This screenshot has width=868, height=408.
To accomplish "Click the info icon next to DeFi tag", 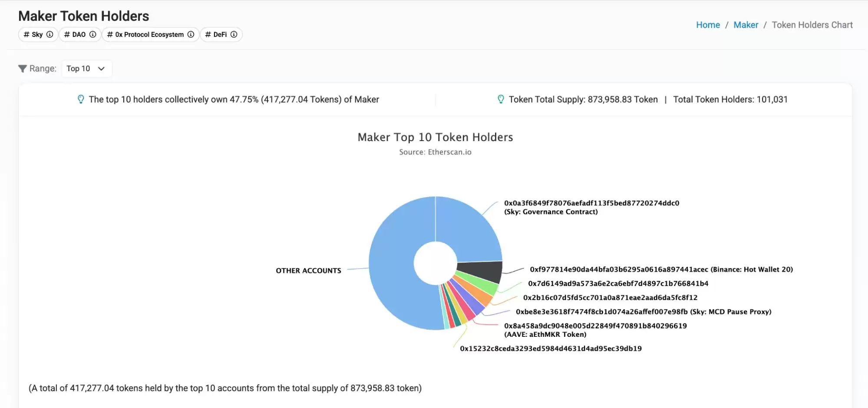I will tap(234, 35).
